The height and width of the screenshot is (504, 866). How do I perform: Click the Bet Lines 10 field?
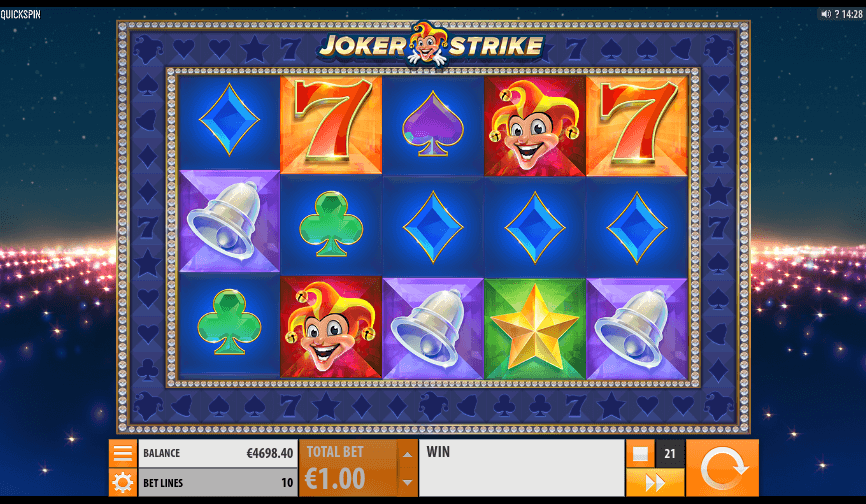pos(218,482)
